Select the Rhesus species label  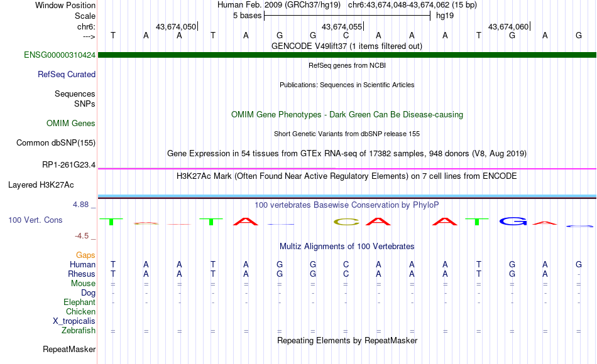[82, 274]
